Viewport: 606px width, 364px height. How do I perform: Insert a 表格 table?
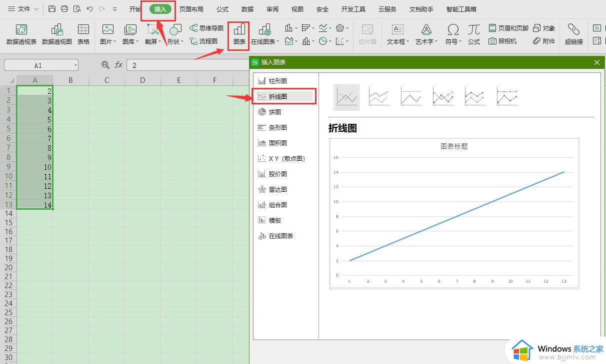click(83, 34)
